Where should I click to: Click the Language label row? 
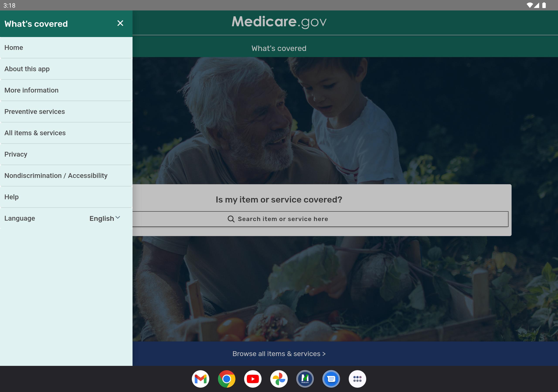[66, 218]
